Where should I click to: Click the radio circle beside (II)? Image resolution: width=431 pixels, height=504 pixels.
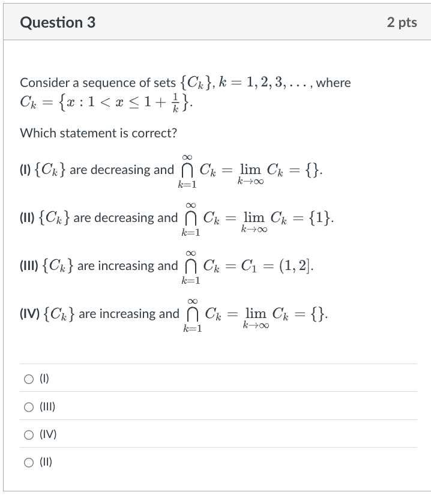(28, 462)
